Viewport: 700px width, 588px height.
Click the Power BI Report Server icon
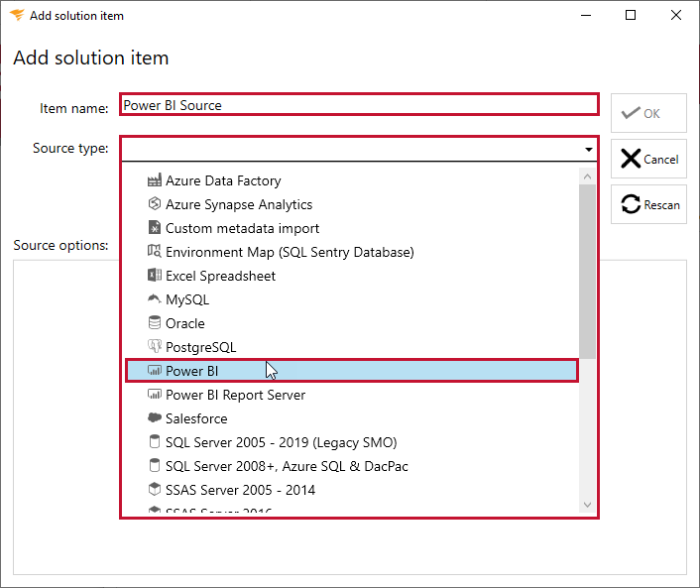pos(154,394)
